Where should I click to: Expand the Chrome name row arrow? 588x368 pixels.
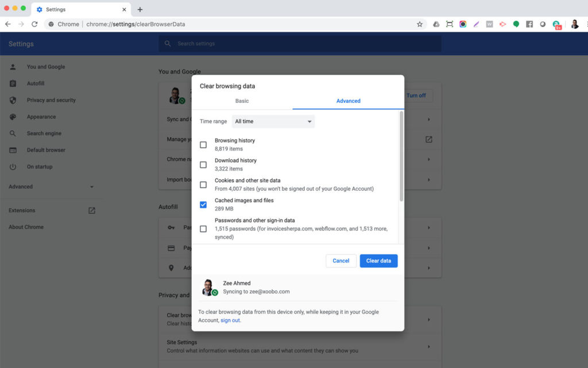click(x=428, y=159)
